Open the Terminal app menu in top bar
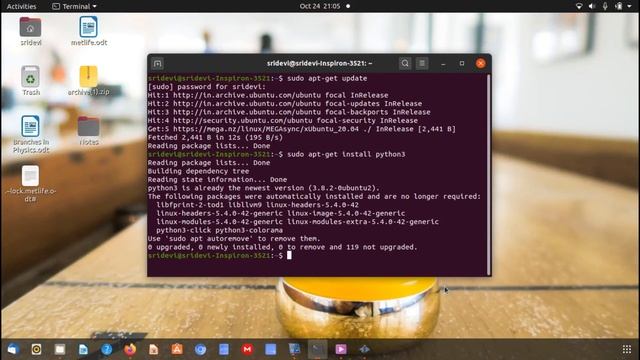The width and height of the screenshot is (640, 360). (75, 6)
